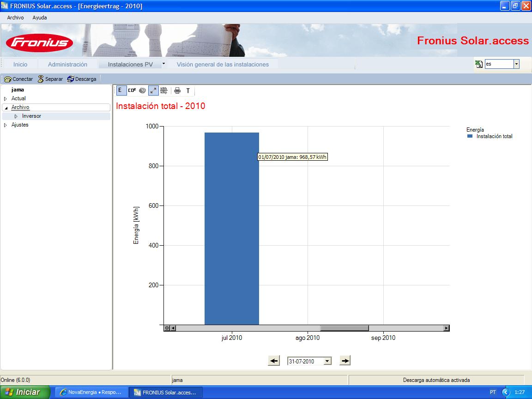Image resolution: width=532 pixels, height=399 pixels.
Task: Click the chart horizontal scrollbar thumb
Action: pos(345,328)
